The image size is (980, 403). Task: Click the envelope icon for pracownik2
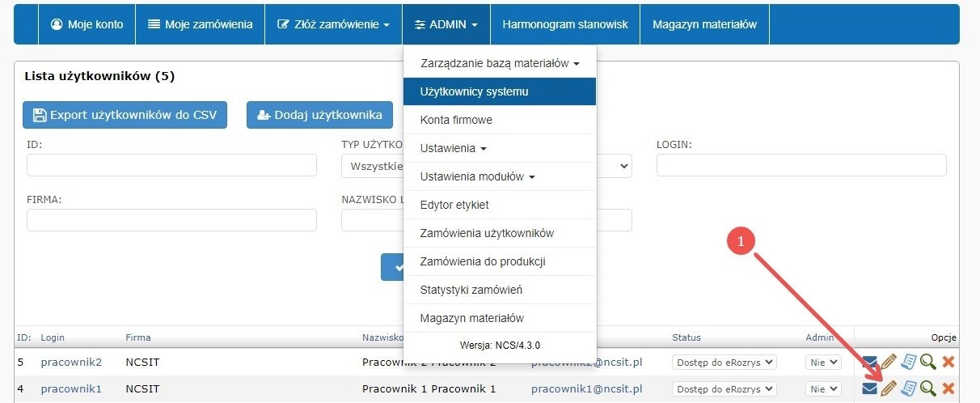[869, 362]
